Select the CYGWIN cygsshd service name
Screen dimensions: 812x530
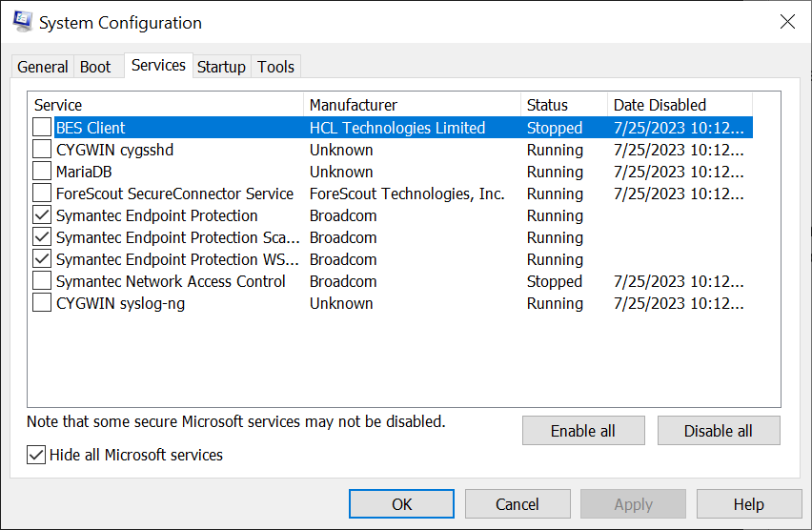115,151
